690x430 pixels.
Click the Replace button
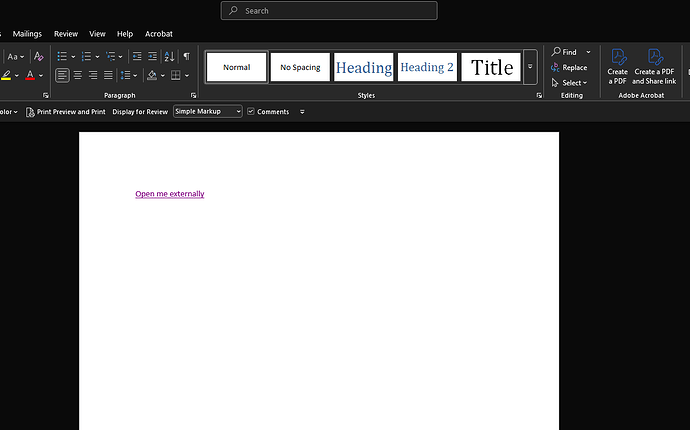569,67
